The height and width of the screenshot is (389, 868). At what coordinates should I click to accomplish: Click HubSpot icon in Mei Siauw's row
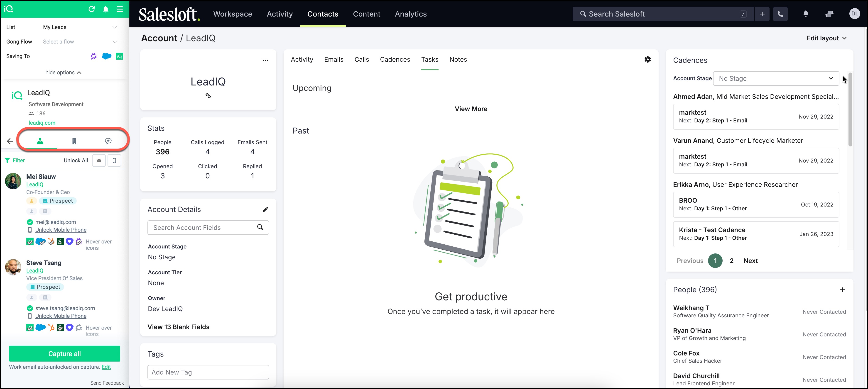coord(51,241)
